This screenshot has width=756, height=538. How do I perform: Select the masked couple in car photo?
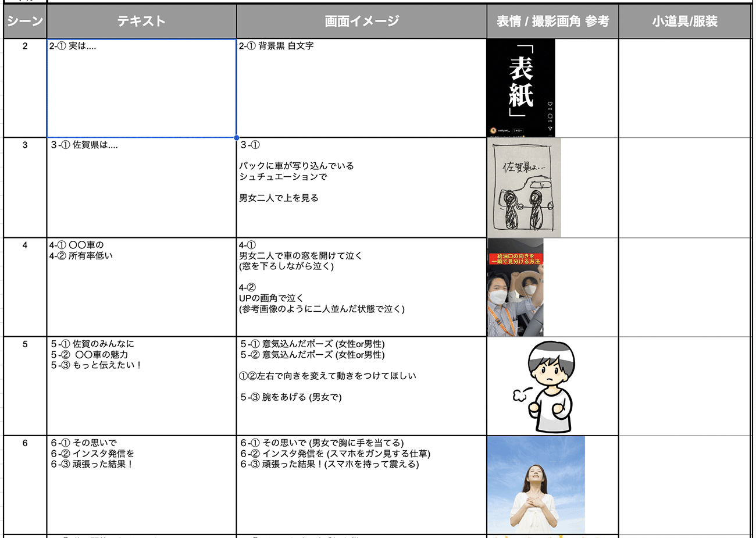tap(515, 287)
